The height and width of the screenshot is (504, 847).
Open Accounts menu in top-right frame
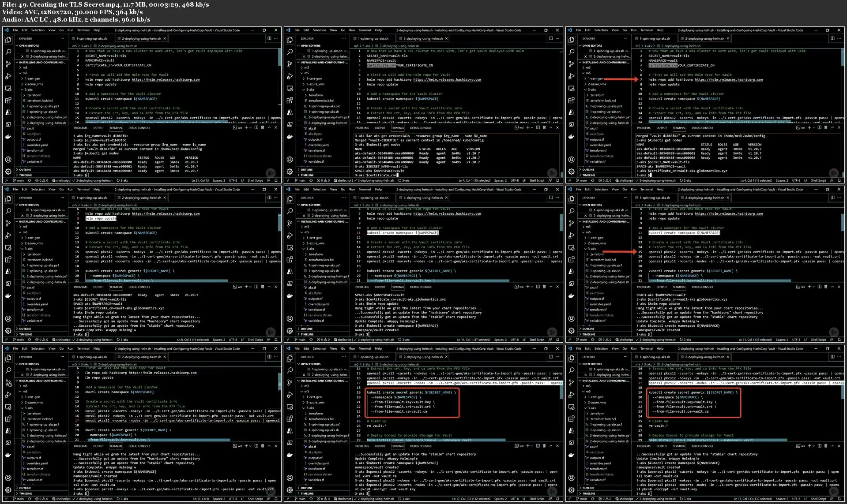(x=572, y=160)
